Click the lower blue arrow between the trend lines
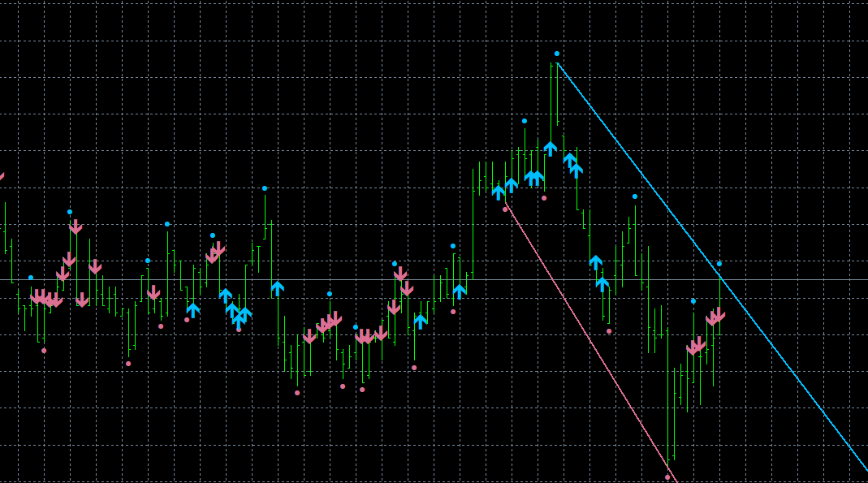Viewport: 868px width, 483px height. (x=602, y=284)
